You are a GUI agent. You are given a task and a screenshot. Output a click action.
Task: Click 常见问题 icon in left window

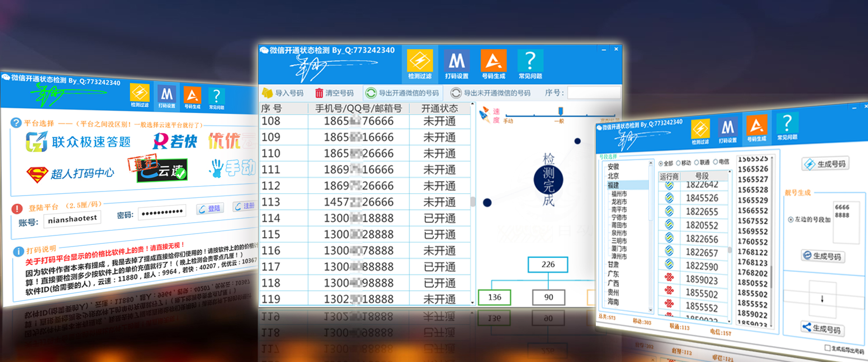pos(217,99)
